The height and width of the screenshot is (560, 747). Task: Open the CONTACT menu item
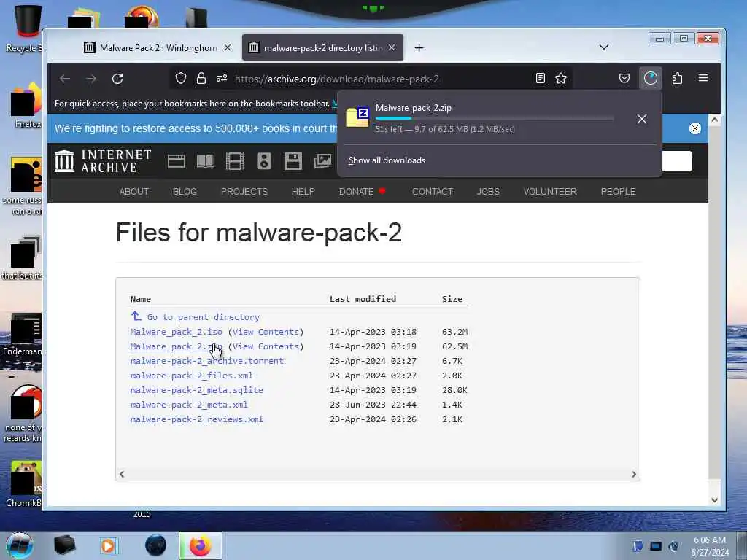click(433, 192)
